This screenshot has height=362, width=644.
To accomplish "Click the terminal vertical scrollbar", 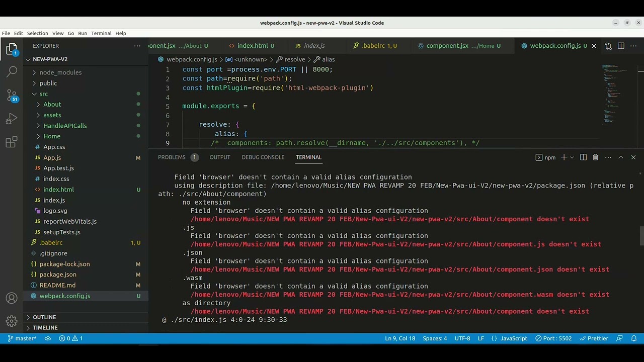I will [x=641, y=235].
